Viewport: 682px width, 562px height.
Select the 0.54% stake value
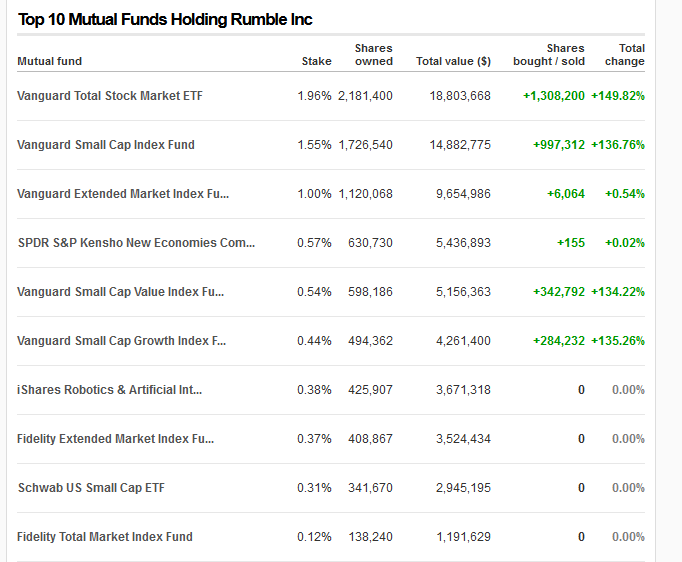(314, 292)
